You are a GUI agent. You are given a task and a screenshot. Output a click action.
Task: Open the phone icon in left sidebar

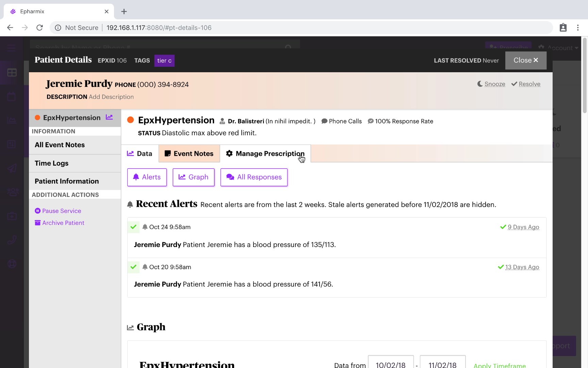pyautogui.click(x=12, y=240)
